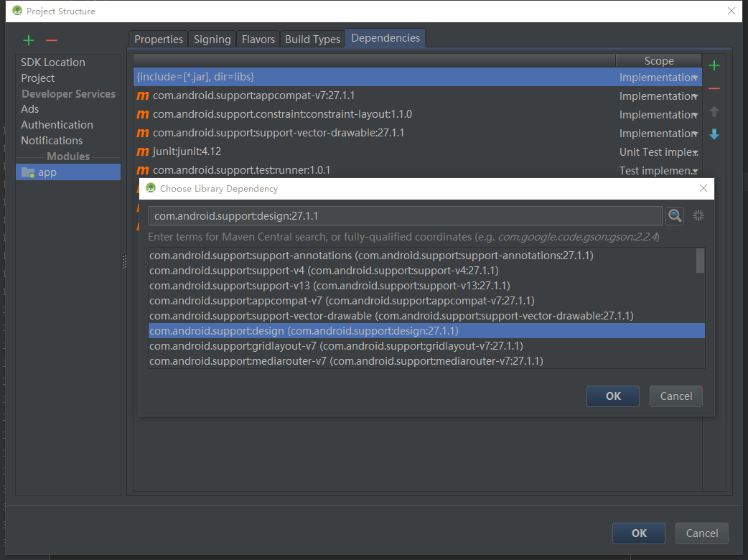Click the Scope column header
Viewport: 748px width, 560px height.
click(x=659, y=61)
